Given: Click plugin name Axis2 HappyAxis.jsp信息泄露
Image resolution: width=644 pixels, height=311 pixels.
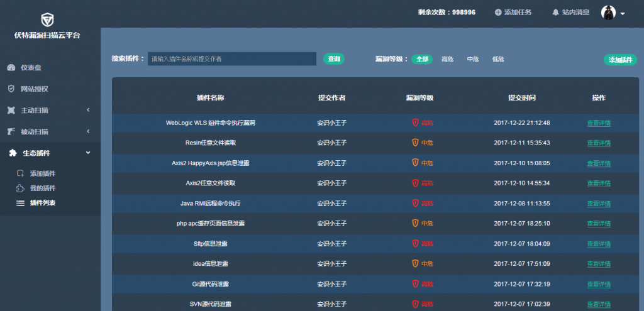Looking at the screenshot, I should 211,163.
